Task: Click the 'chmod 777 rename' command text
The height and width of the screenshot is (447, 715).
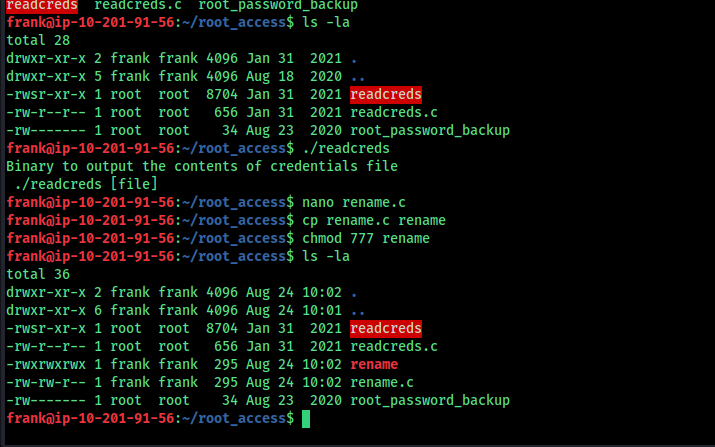Action: point(366,238)
